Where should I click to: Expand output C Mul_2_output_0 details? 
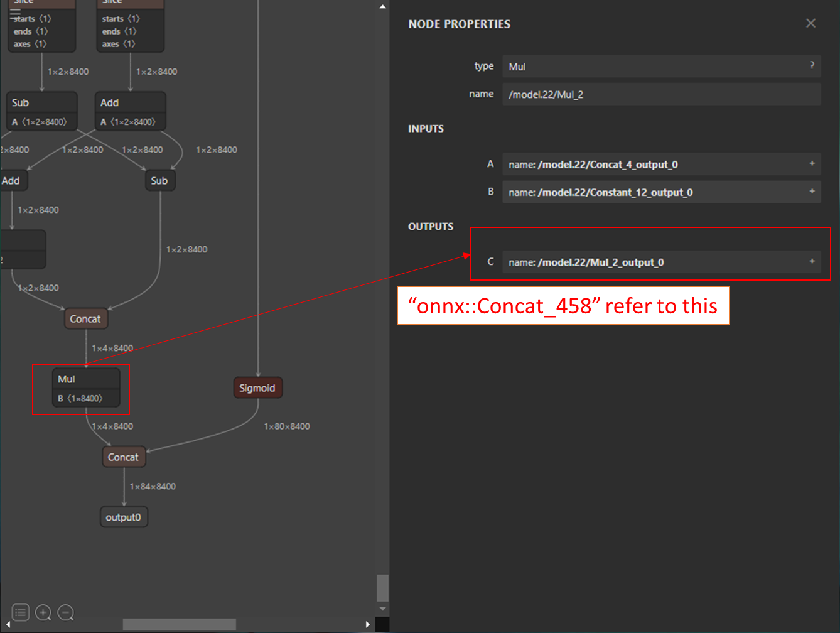(x=812, y=261)
